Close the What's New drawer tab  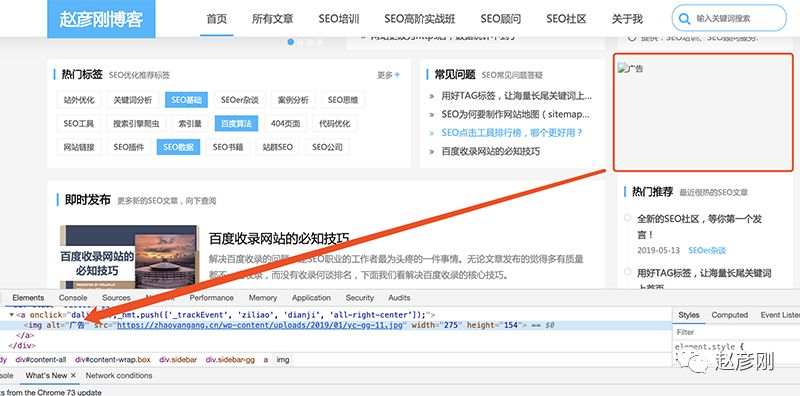[73, 375]
